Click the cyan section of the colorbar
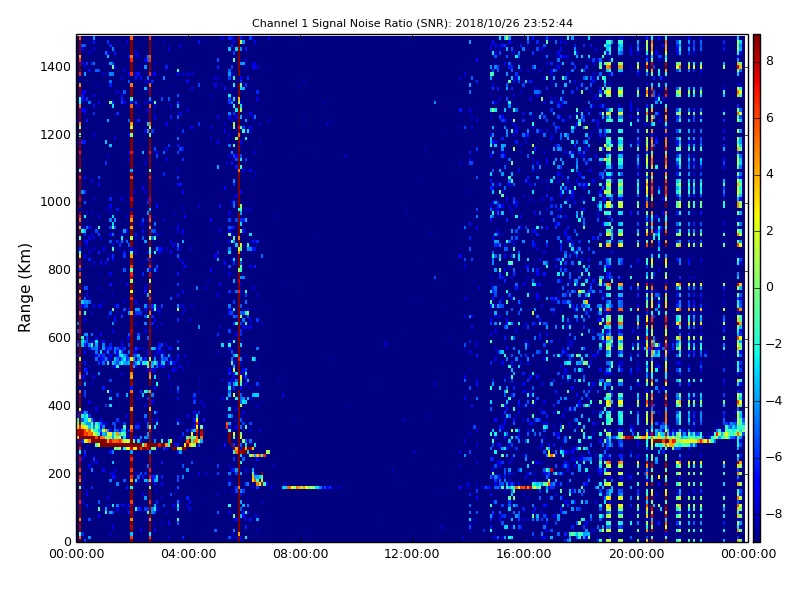This screenshot has height=600, width=800. coord(757,352)
